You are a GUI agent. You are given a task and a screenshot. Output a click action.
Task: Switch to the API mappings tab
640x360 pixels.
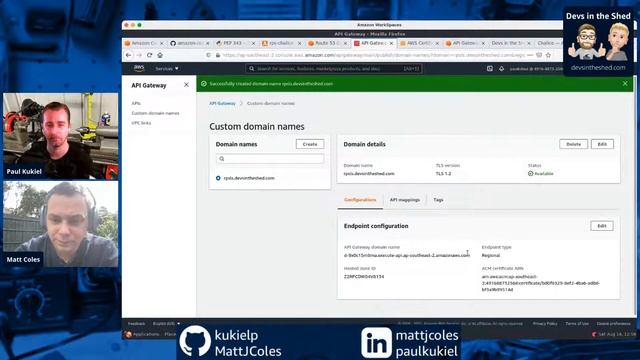404,200
